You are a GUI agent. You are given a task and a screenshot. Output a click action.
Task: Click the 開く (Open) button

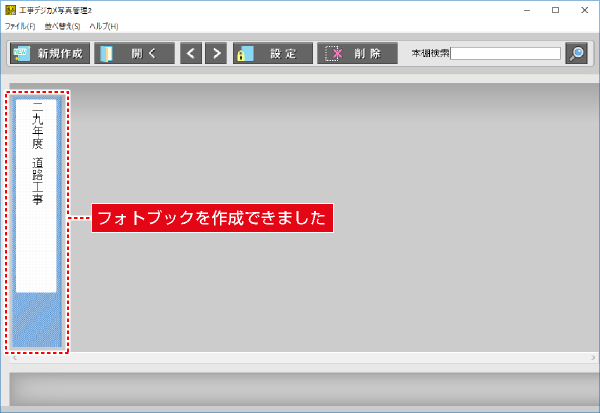(x=134, y=53)
